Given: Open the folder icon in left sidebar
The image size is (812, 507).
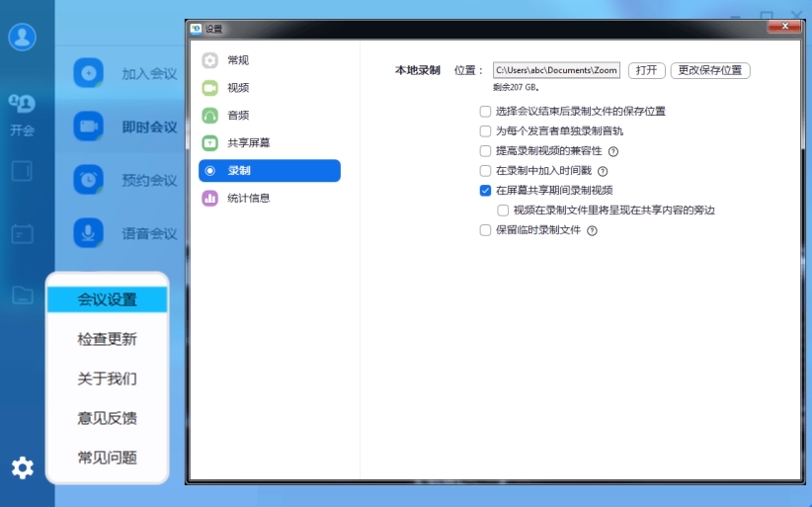Looking at the screenshot, I should tap(23, 296).
